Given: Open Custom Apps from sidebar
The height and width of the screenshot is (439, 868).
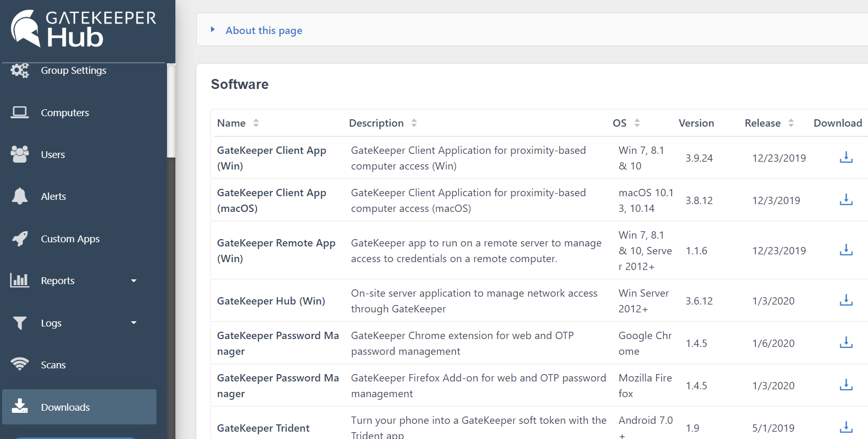Looking at the screenshot, I should click(70, 239).
